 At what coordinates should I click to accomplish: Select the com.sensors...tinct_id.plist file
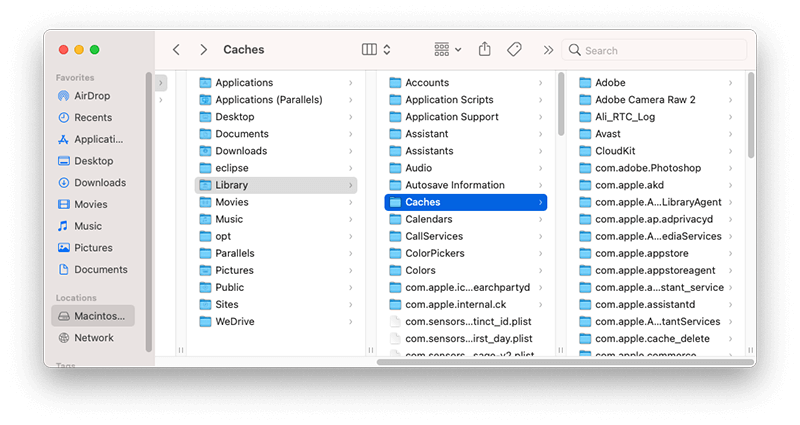[x=466, y=321]
